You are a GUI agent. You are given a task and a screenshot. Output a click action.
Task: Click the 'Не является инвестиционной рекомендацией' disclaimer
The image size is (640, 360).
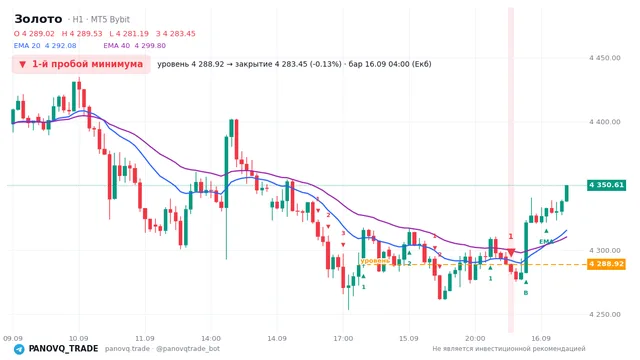509,349
